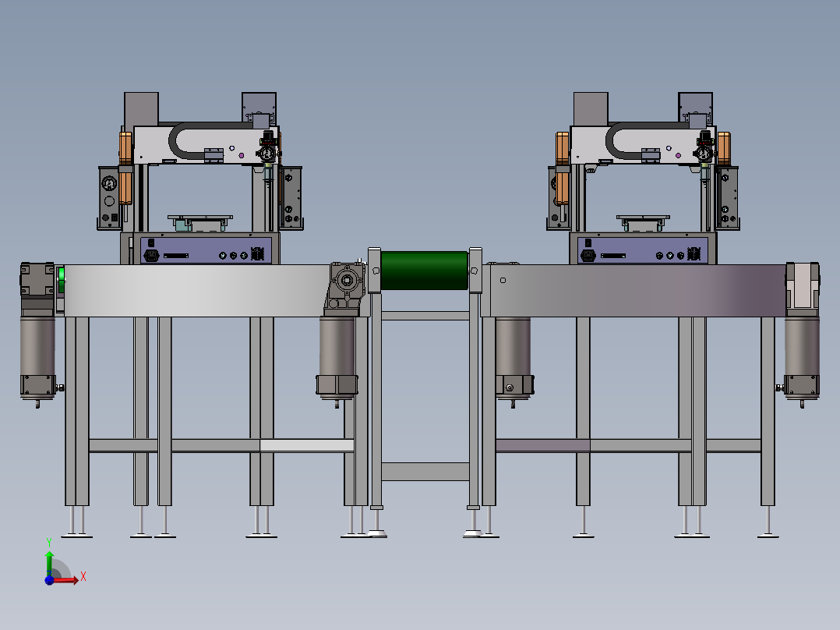840x630 pixels.
Task: Select the right conveyor's dark purple-gray side panel
Action: click(637, 290)
